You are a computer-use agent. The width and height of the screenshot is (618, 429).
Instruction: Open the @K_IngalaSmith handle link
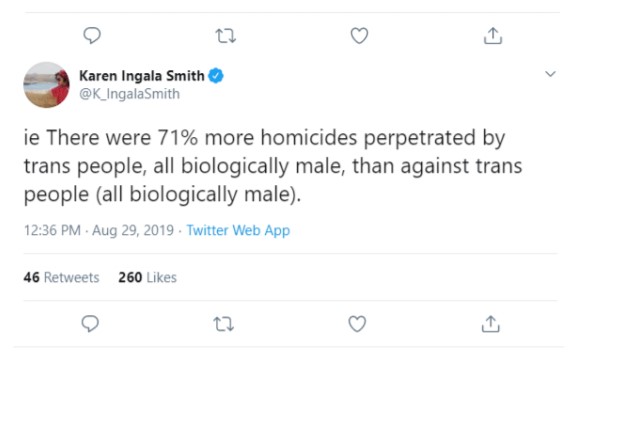coord(129,94)
